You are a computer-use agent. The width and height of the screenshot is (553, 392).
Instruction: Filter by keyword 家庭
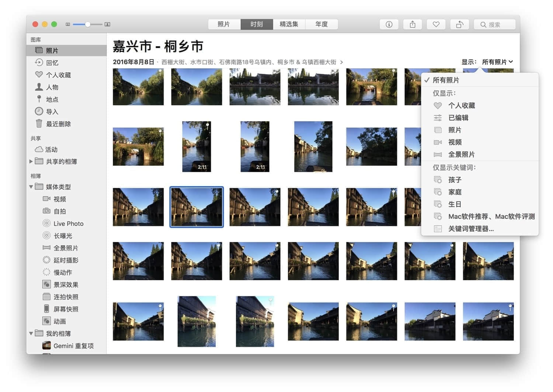(480, 192)
